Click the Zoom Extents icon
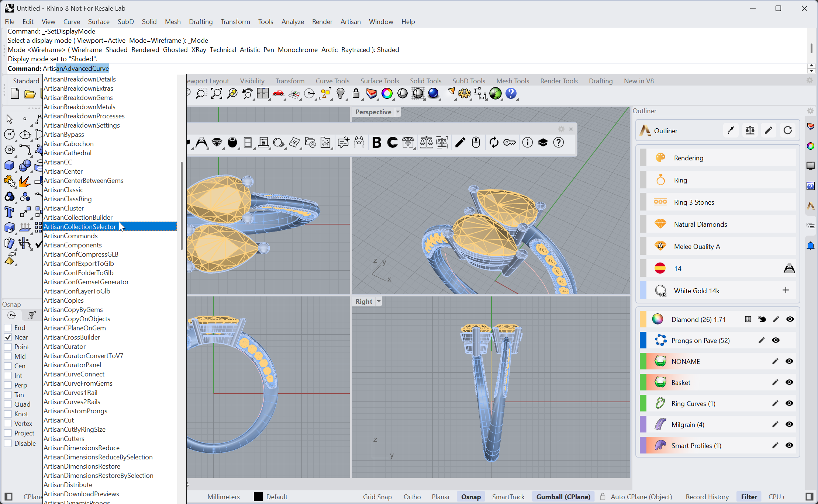The image size is (818, 504). coord(217,94)
